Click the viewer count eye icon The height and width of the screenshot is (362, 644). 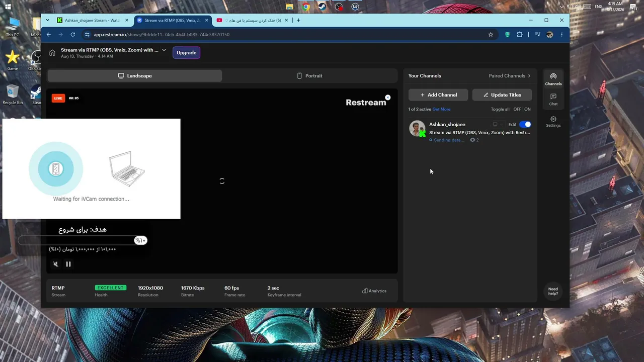coord(472,140)
